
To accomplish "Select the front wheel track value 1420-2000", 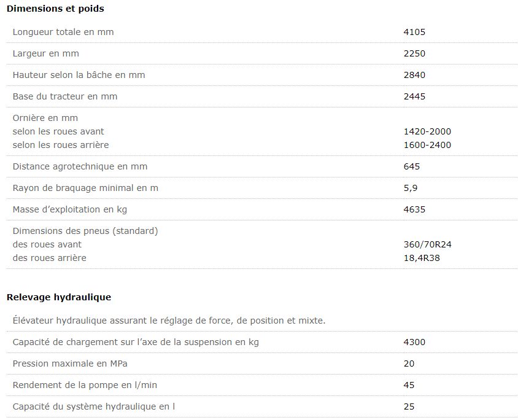I will (x=427, y=131).
